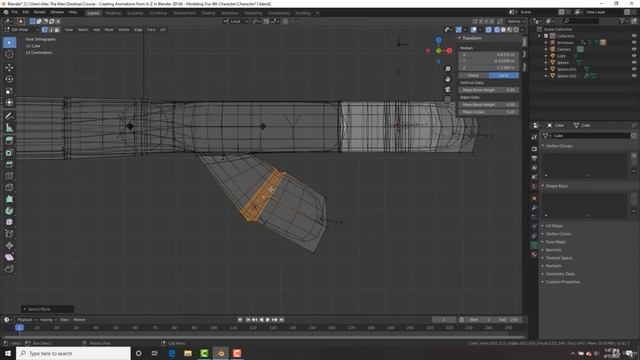Toggle X-ray display in viewport header
Screen dimensions: 640x360
tap(489, 30)
